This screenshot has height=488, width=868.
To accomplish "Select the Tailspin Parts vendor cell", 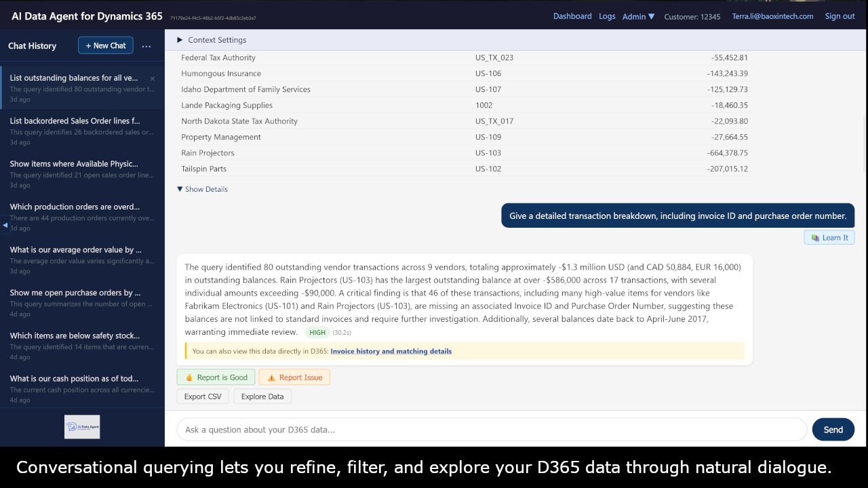I will pyautogui.click(x=203, y=169).
